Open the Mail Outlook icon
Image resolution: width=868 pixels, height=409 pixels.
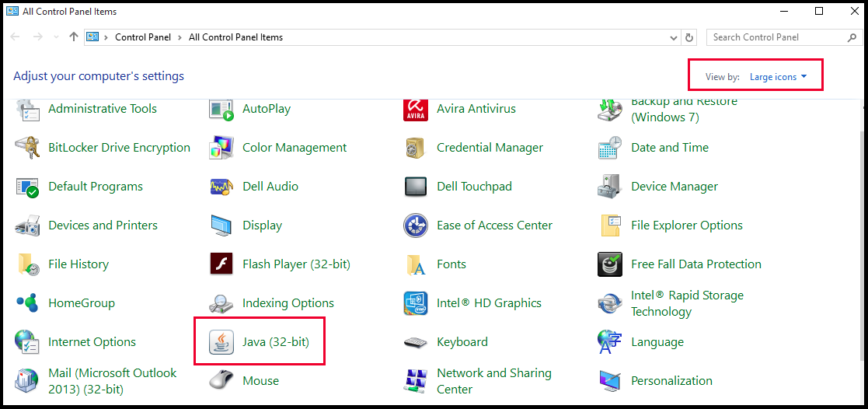[26, 381]
